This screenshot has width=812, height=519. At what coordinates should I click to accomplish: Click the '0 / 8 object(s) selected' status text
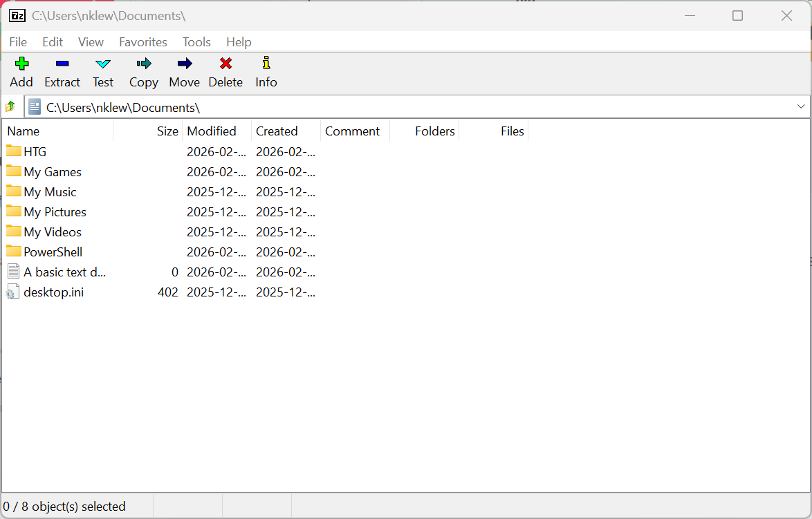[64, 506]
